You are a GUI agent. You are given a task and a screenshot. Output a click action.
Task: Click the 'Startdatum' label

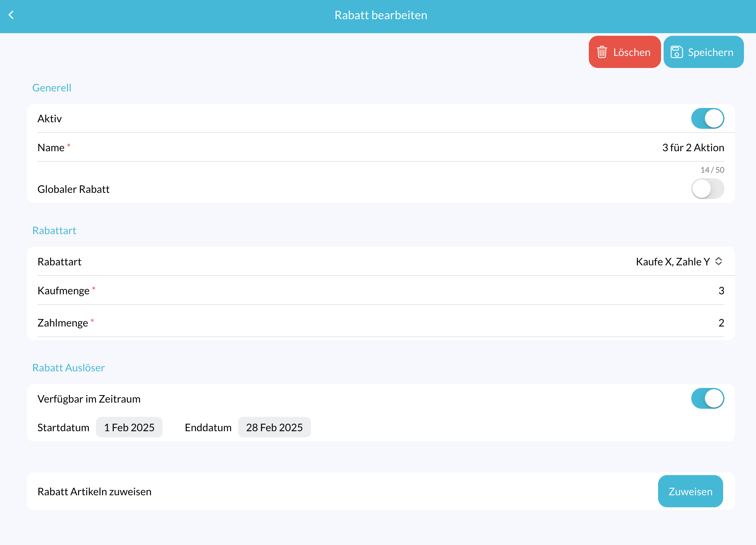[x=63, y=427]
